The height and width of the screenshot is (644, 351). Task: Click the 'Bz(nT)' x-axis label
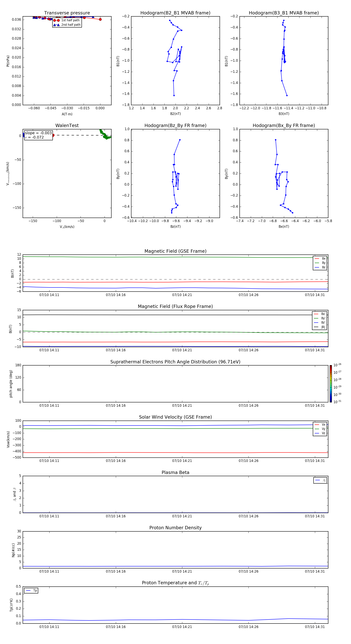(x=175, y=227)
